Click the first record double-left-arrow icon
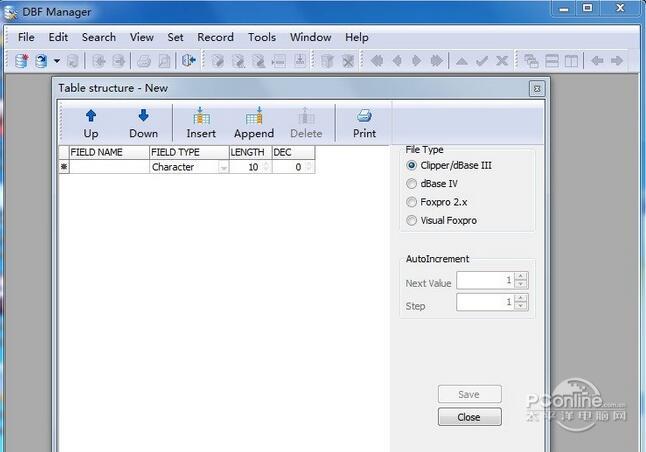Viewport: 646px width, 452px height. [x=377, y=61]
